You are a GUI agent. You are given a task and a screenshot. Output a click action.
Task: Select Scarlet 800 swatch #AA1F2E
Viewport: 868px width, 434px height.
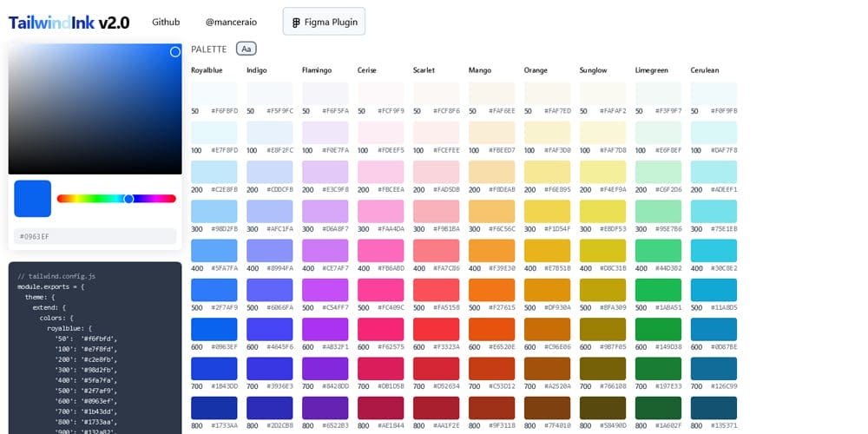(437, 408)
